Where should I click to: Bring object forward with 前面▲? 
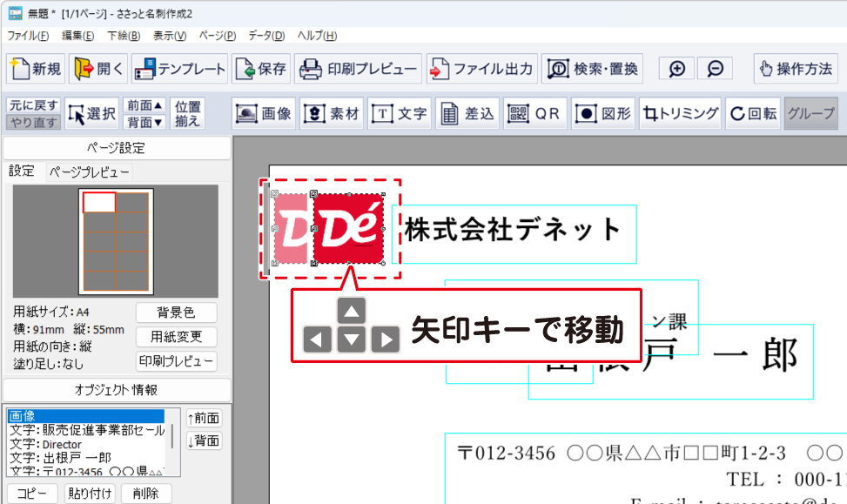pos(145,105)
